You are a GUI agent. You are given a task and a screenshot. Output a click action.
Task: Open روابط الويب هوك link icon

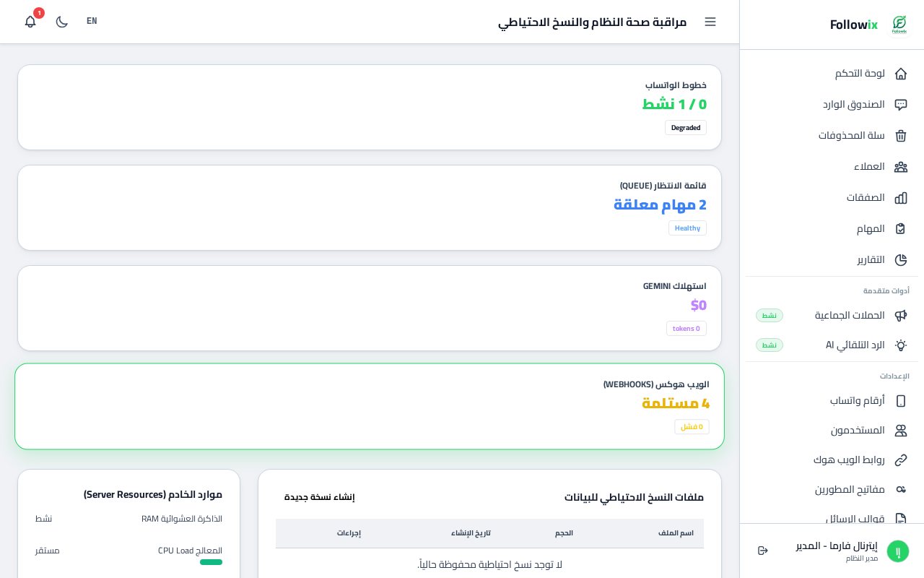tap(901, 460)
